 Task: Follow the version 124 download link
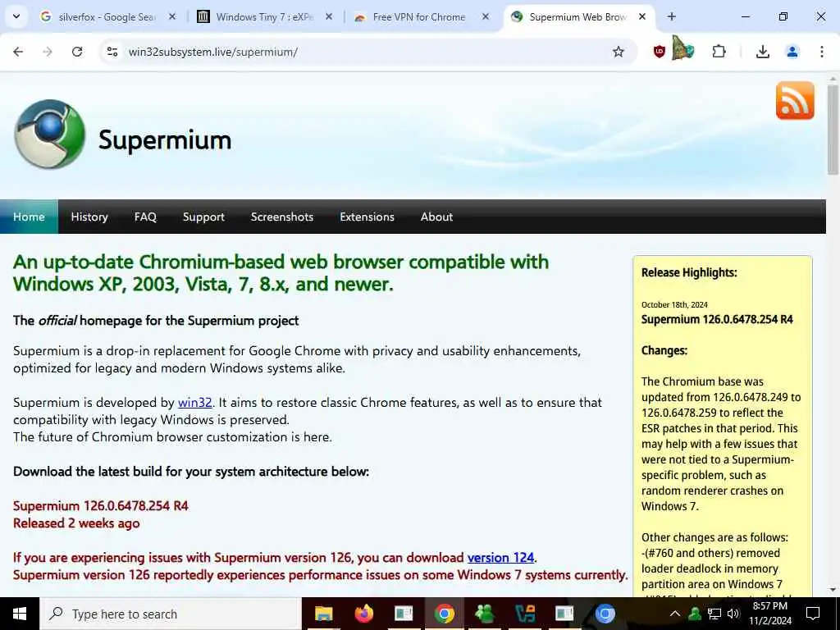tap(500, 558)
